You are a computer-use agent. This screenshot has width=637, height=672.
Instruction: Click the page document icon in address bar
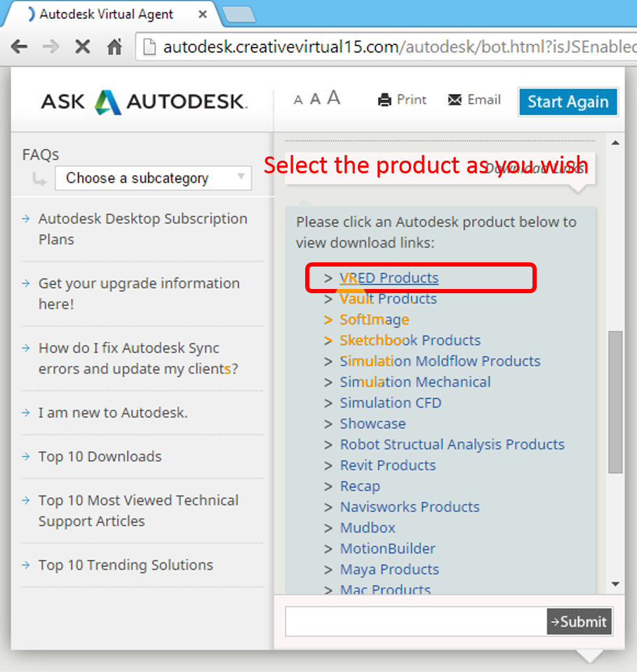pyautogui.click(x=149, y=47)
